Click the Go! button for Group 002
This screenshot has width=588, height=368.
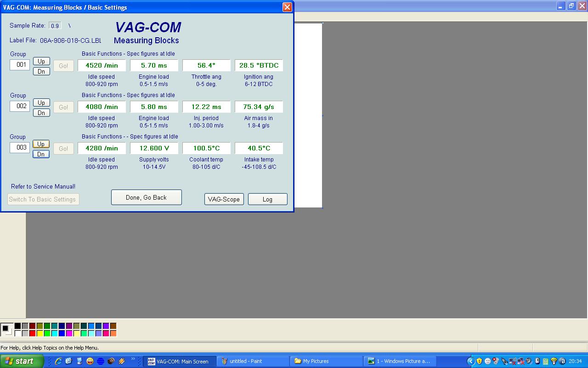pyautogui.click(x=63, y=107)
